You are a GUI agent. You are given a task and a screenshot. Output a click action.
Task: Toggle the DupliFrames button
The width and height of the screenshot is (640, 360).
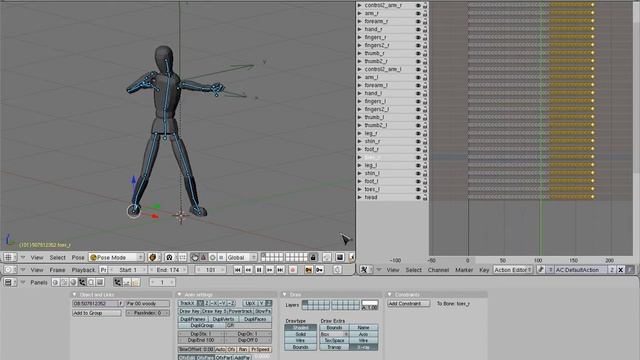(193, 319)
